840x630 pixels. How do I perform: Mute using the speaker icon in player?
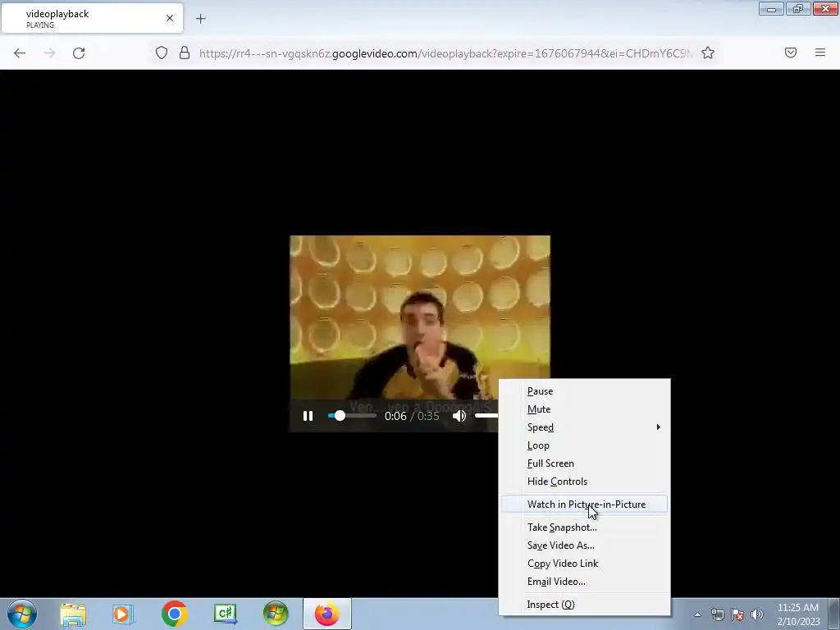point(459,416)
